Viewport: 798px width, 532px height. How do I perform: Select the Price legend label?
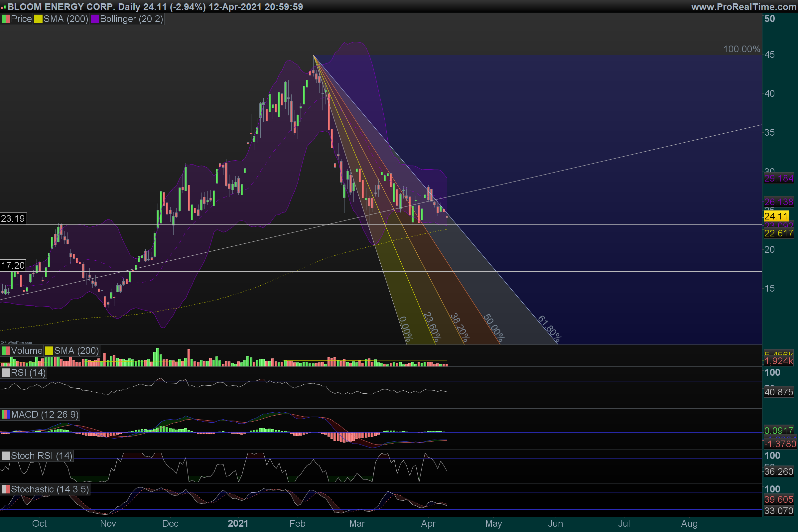coord(21,19)
